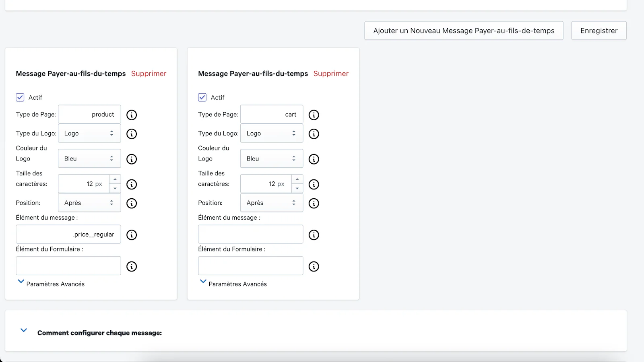644x362 pixels.
Task: Open info icon for product Type de Page
Action: [x=132, y=115]
